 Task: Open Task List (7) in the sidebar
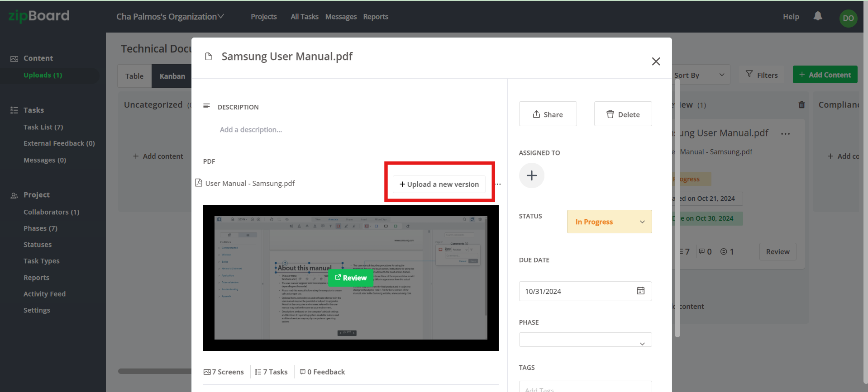pyautogui.click(x=43, y=127)
